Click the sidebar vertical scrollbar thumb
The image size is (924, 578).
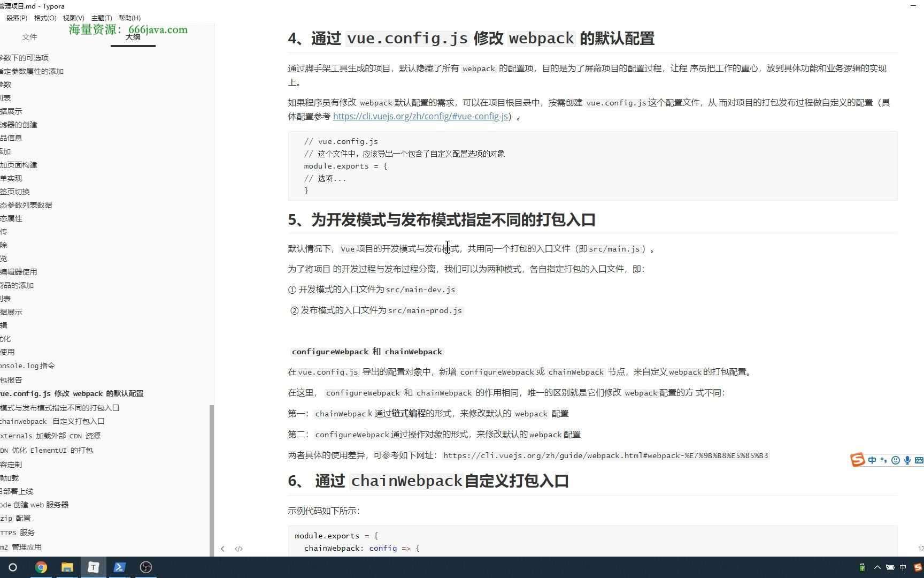(x=212, y=480)
